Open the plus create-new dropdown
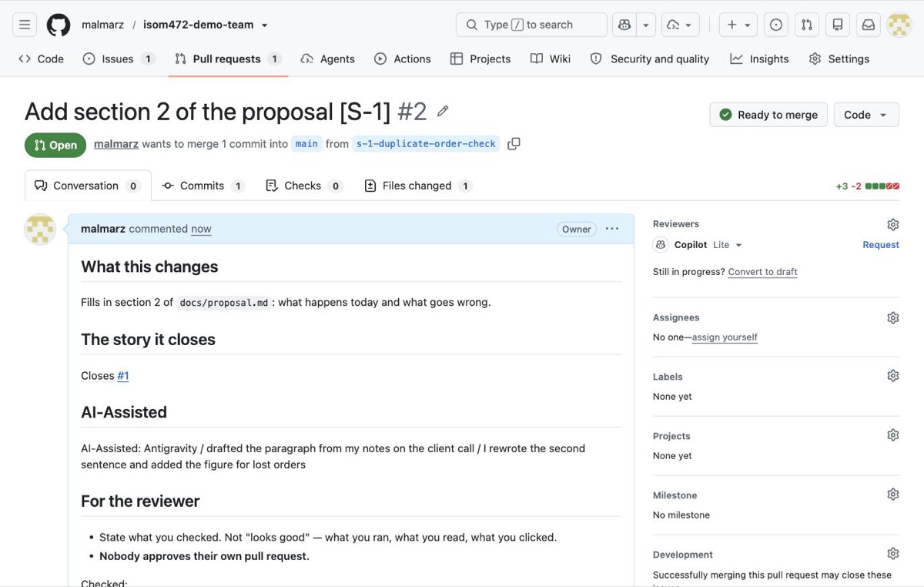Screen dimensions: 924x587 (738, 25)
